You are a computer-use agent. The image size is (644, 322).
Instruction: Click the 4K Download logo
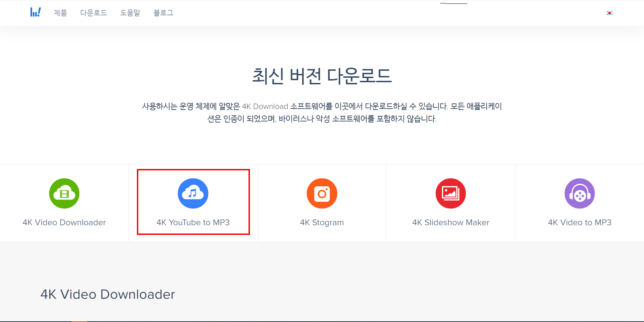click(35, 12)
